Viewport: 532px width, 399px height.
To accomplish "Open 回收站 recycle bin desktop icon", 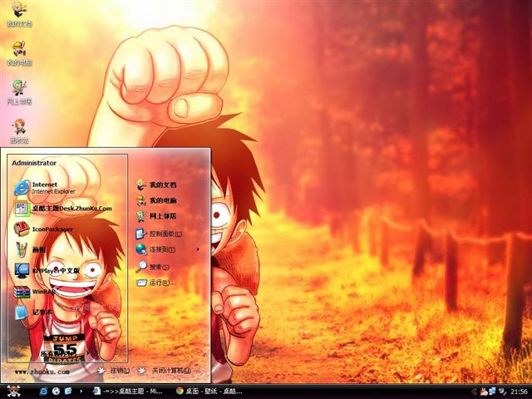I will point(19,131).
